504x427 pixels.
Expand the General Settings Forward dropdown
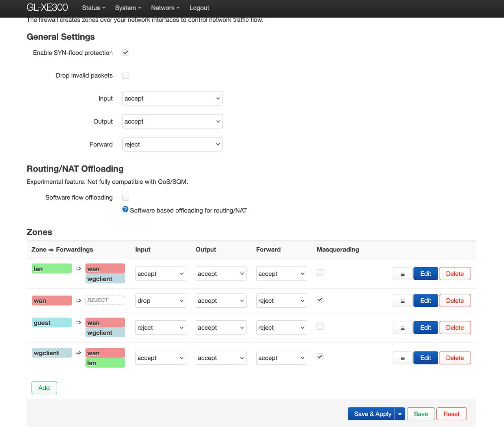[172, 144]
